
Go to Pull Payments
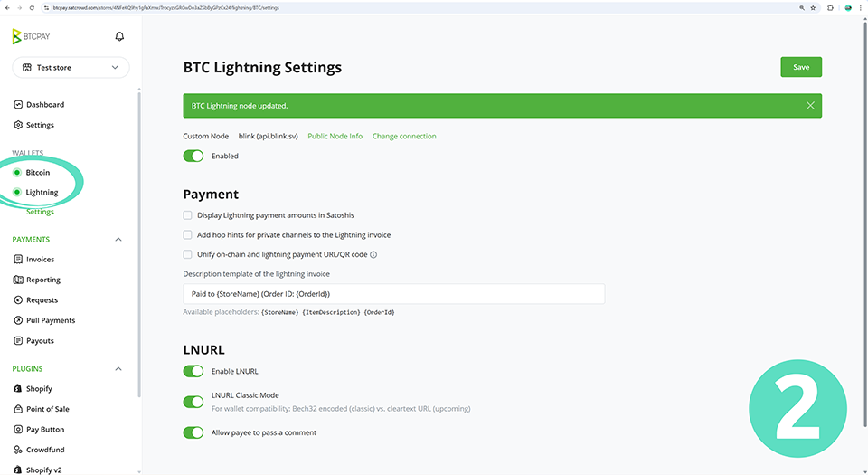[51, 320]
